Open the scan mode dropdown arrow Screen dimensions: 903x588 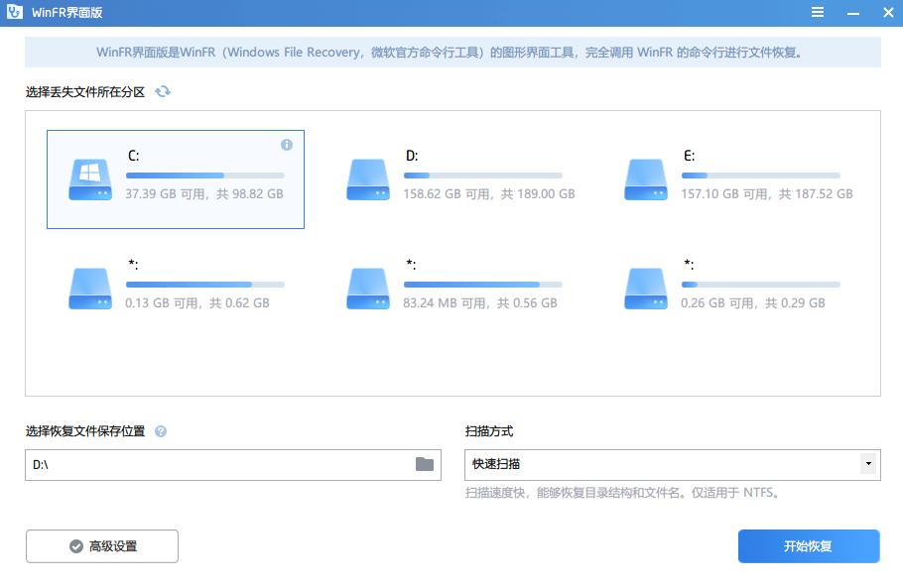tap(868, 464)
